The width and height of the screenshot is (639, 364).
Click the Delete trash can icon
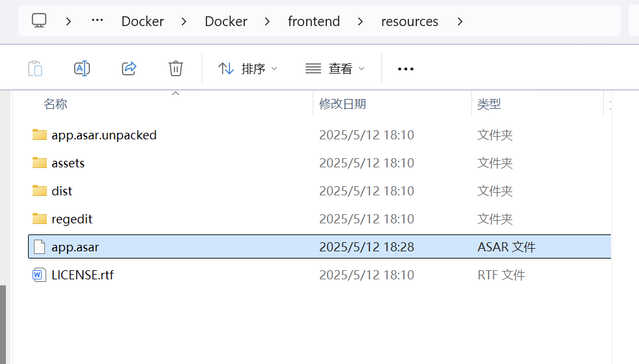tap(176, 68)
